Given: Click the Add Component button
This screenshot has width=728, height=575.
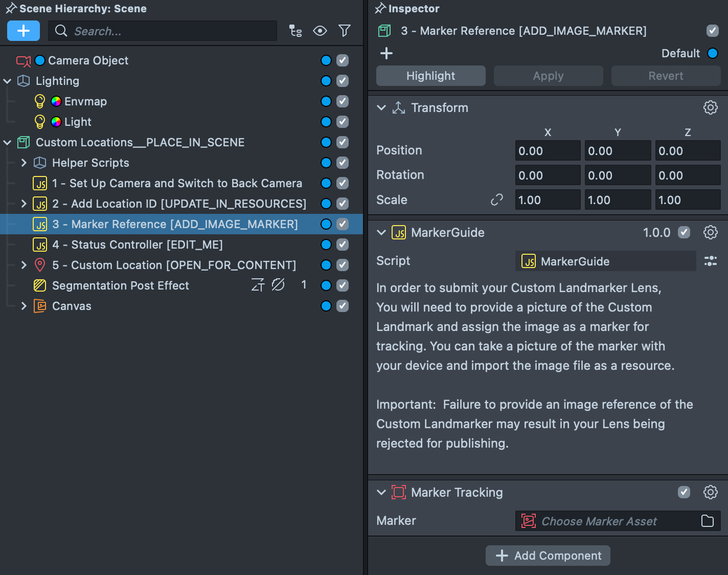Looking at the screenshot, I should click(x=548, y=556).
